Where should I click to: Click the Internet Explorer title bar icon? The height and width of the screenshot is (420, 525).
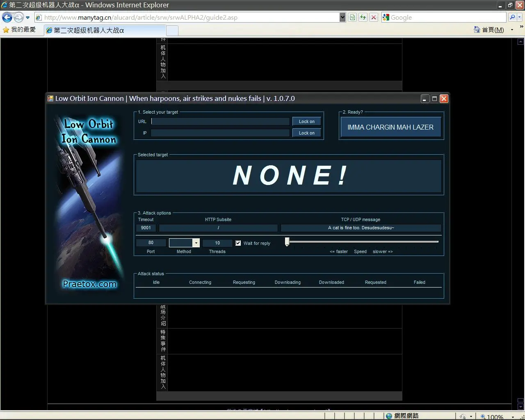(4, 5)
